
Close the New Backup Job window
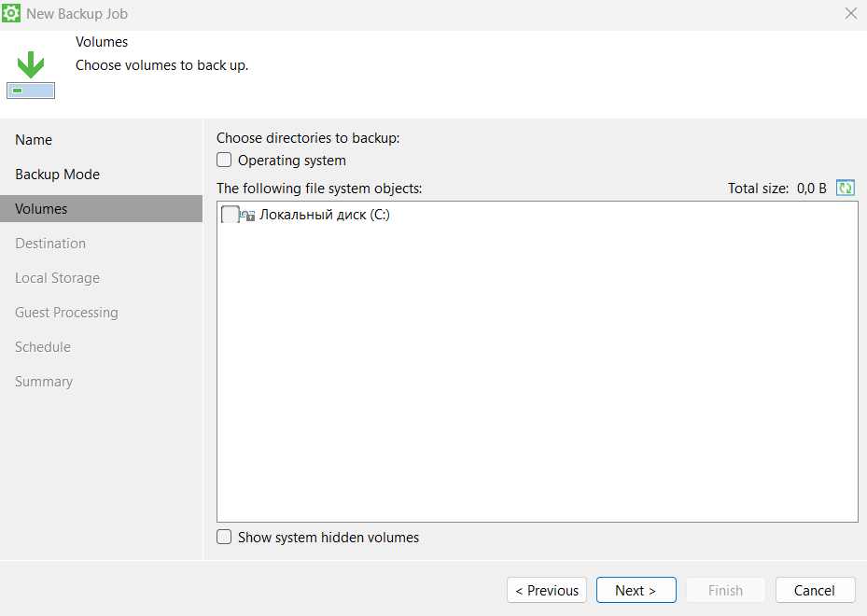click(x=850, y=14)
